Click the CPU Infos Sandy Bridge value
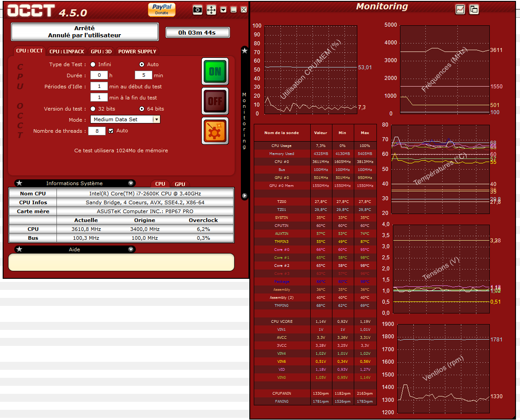The image size is (520, 420). tap(145, 202)
